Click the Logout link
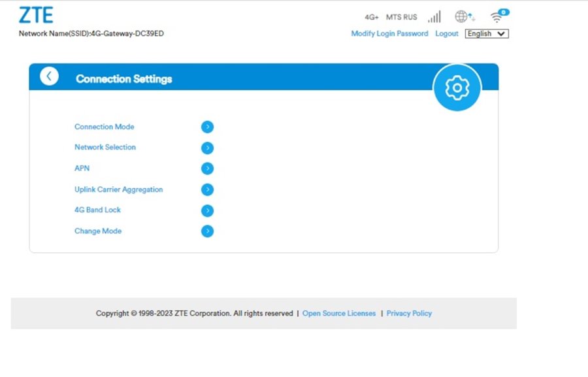This screenshot has width=588, height=377. pyautogui.click(x=447, y=34)
